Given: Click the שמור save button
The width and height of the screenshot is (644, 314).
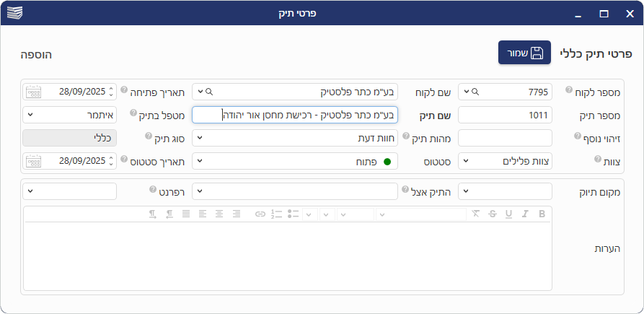Looking at the screenshot, I should [524, 53].
